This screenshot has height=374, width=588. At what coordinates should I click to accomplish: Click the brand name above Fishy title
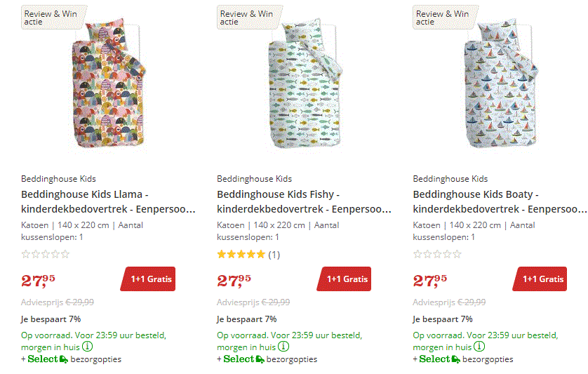(254, 179)
